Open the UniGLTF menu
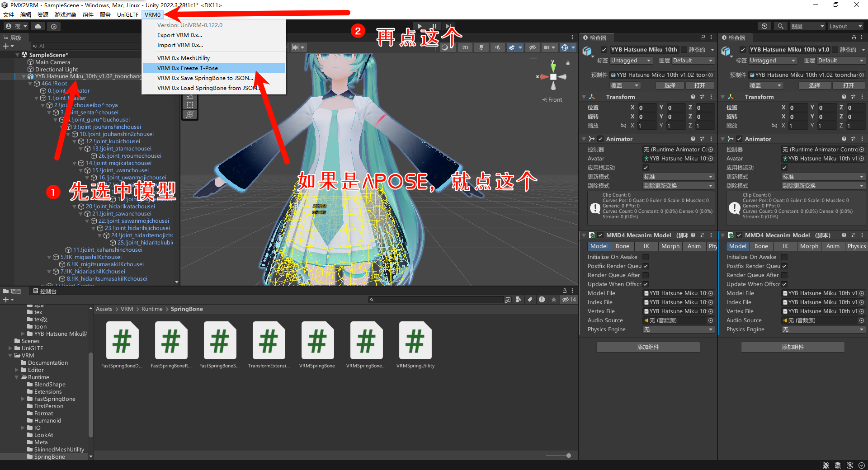Screen dimensions: 868x470 coord(127,15)
